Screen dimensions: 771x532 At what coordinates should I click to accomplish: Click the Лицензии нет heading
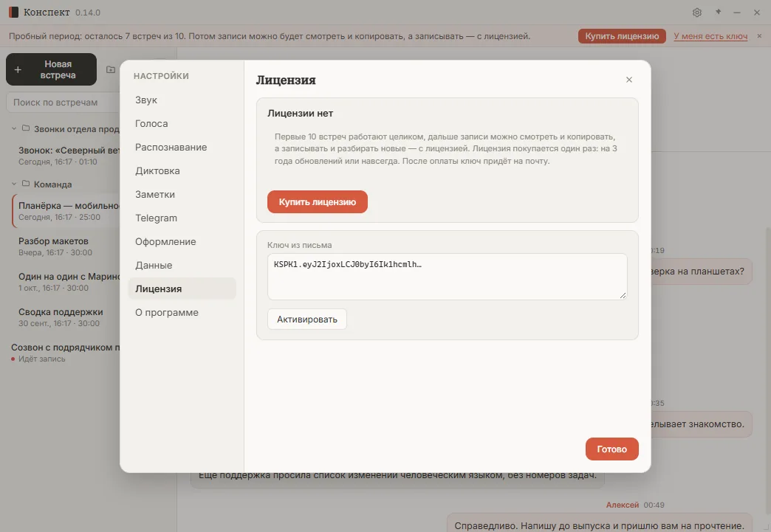pos(300,114)
